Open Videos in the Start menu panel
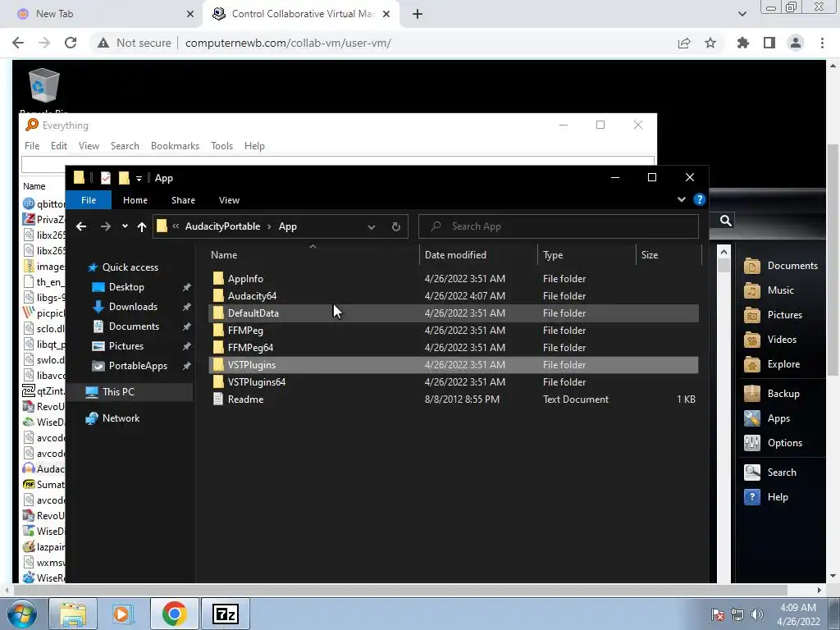The width and height of the screenshot is (840, 630). 770,340
